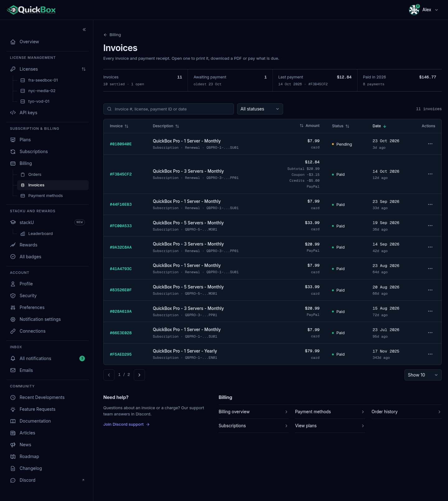Image resolution: width=448 pixels, height=501 pixels.
Task: Focus the invoice search input field
Action: pos(169,109)
